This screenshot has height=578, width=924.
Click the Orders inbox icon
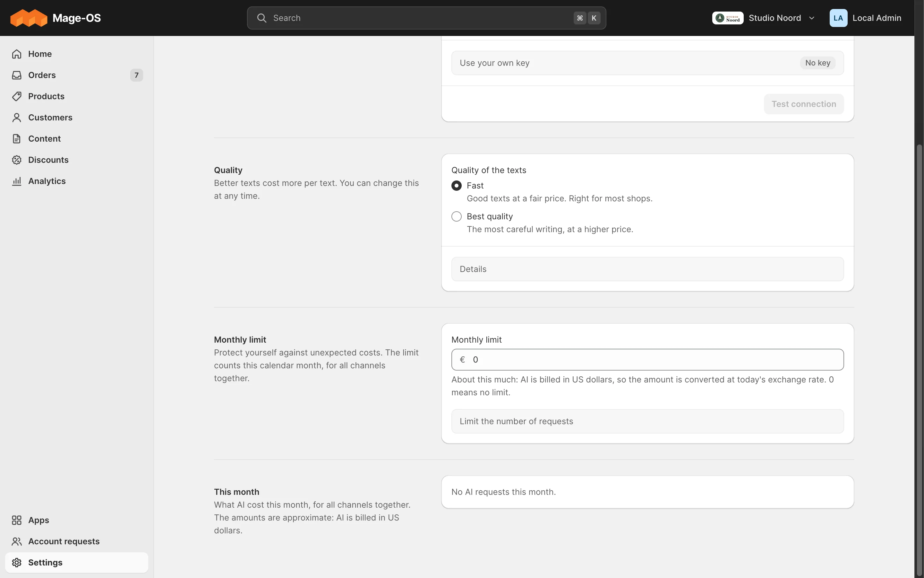point(16,75)
